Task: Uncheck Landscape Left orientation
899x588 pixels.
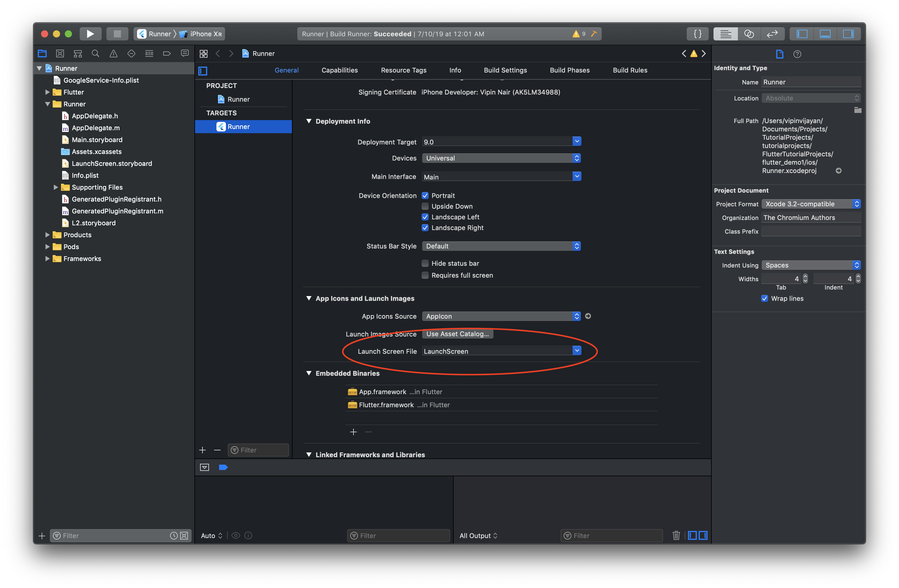Action: (x=425, y=217)
